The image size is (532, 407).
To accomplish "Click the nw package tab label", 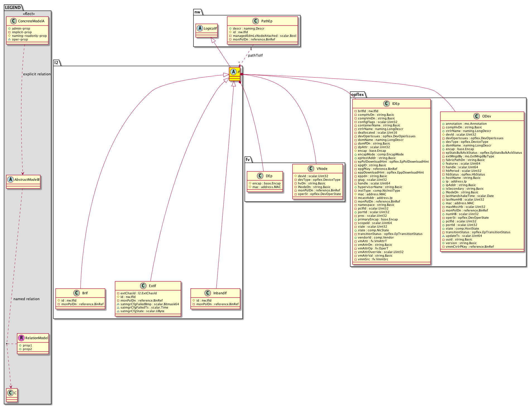I will [x=197, y=12].
